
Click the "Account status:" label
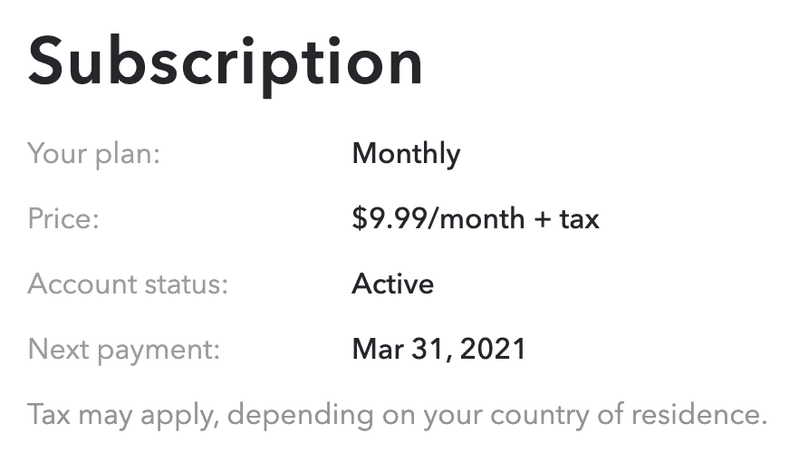[128, 284]
